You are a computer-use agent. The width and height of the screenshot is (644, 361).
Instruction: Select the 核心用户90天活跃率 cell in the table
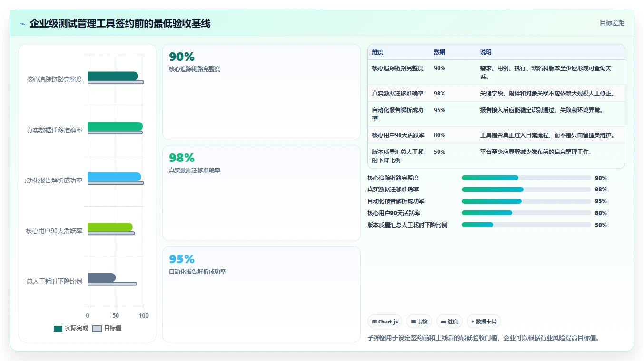[398, 135]
